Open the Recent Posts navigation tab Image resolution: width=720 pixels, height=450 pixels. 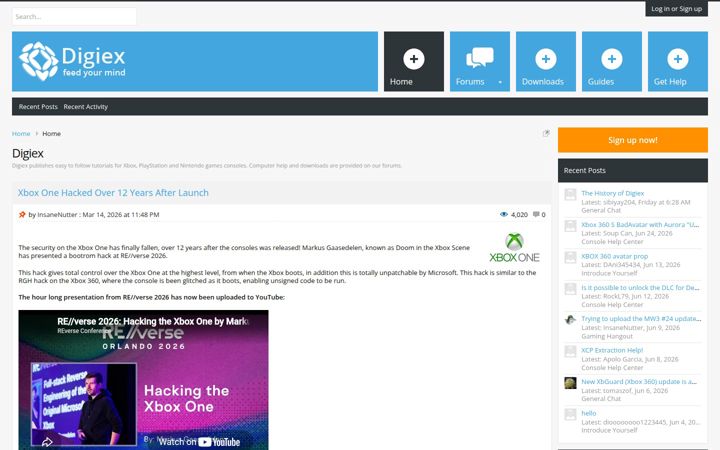point(38,107)
